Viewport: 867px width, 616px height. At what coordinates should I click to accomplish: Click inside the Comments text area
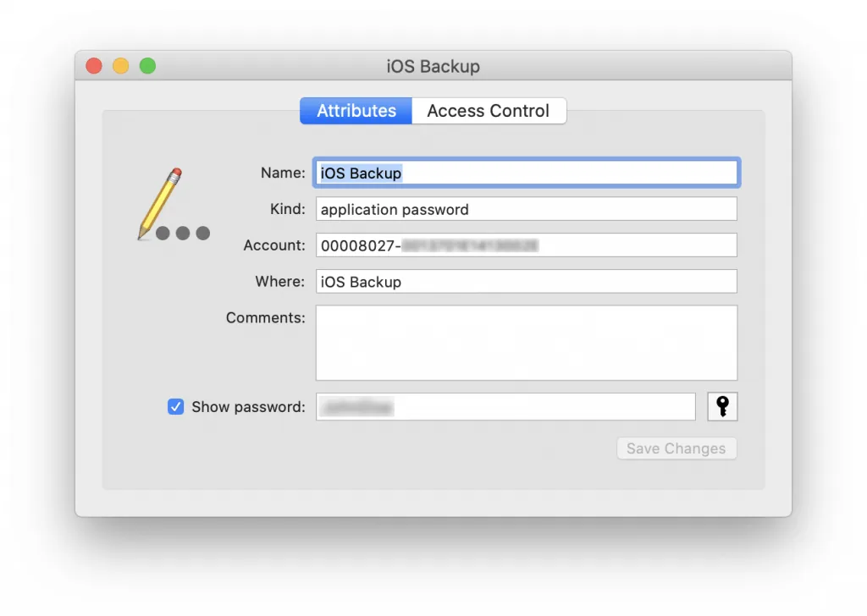(x=526, y=343)
